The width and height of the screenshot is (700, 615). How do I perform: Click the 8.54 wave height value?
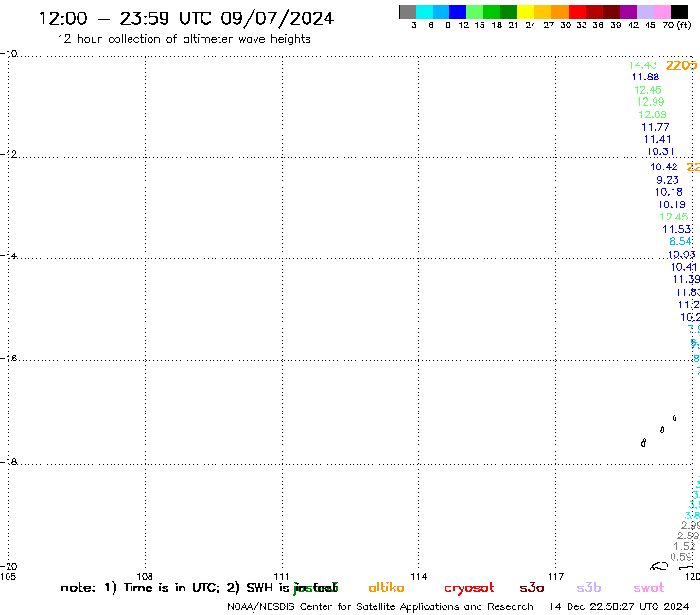(680, 241)
